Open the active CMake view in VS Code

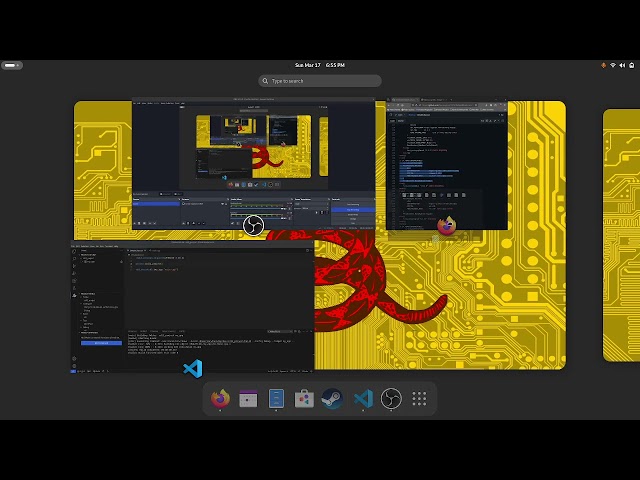(74, 296)
